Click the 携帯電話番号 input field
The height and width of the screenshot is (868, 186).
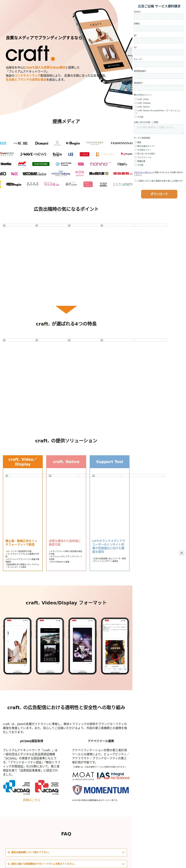point(158,76)
